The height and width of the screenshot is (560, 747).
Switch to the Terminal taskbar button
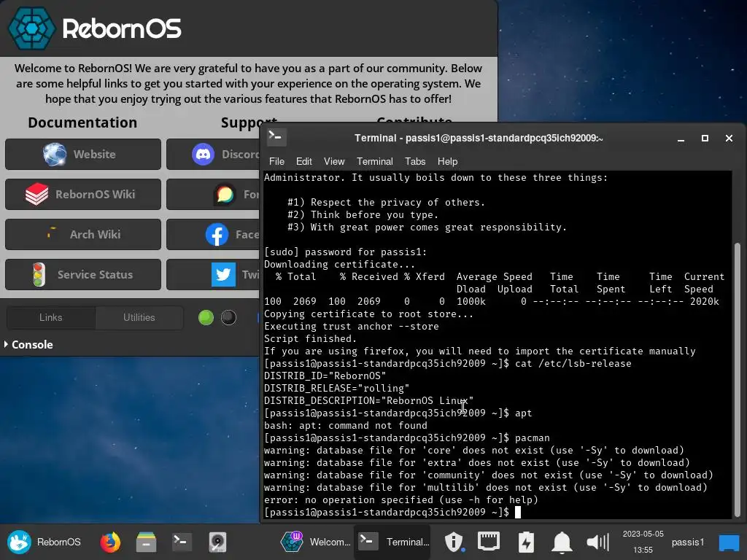[x=392, y=542]
